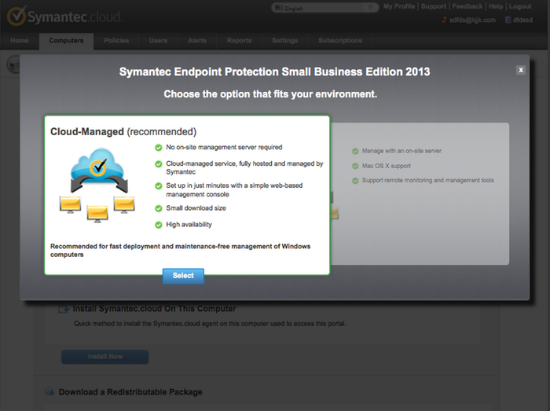Click the check icon beside Small download size
The width and height of the screenshot is (550, 411).
coord(159,208)
